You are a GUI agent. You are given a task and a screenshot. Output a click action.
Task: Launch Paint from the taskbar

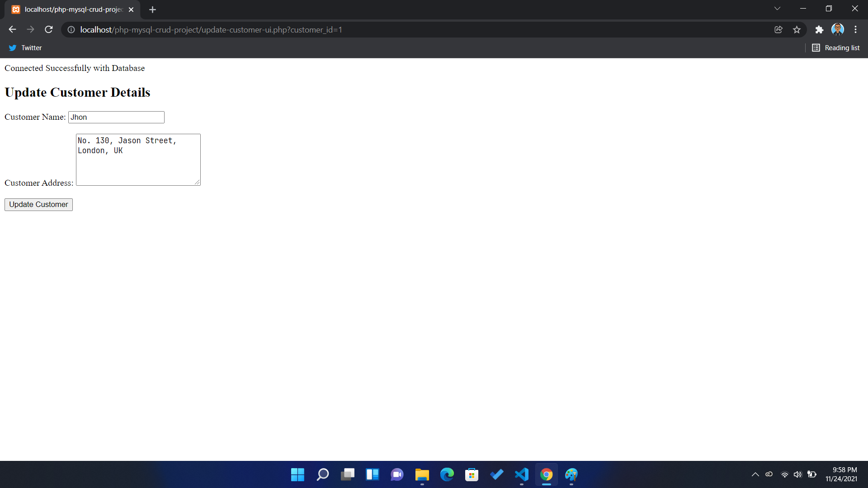pos(571,474)
